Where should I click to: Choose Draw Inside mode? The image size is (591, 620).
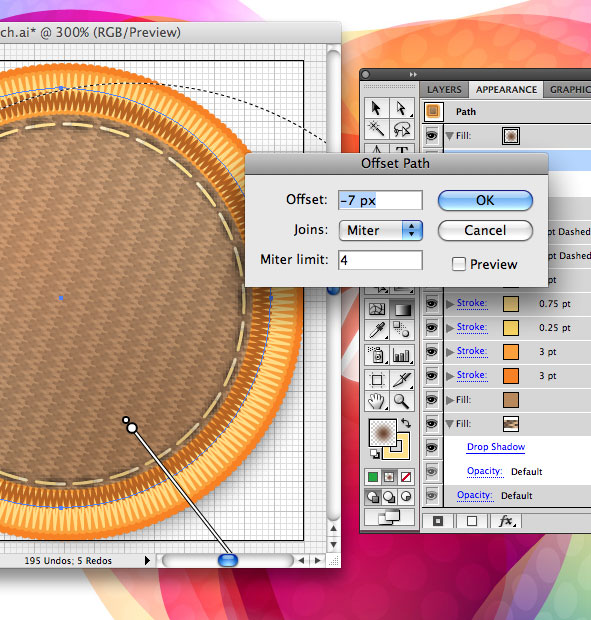406,497
